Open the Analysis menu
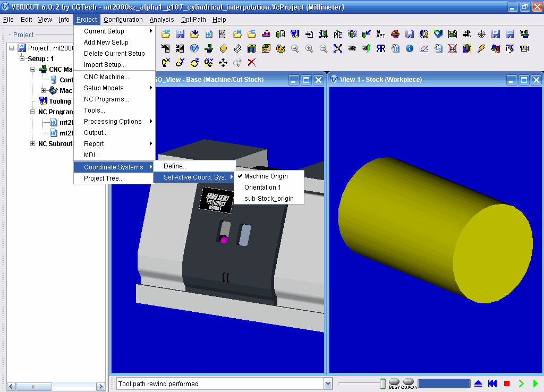Image resolution: width=544 pixels, height=392 pixels. coord(161,20)
